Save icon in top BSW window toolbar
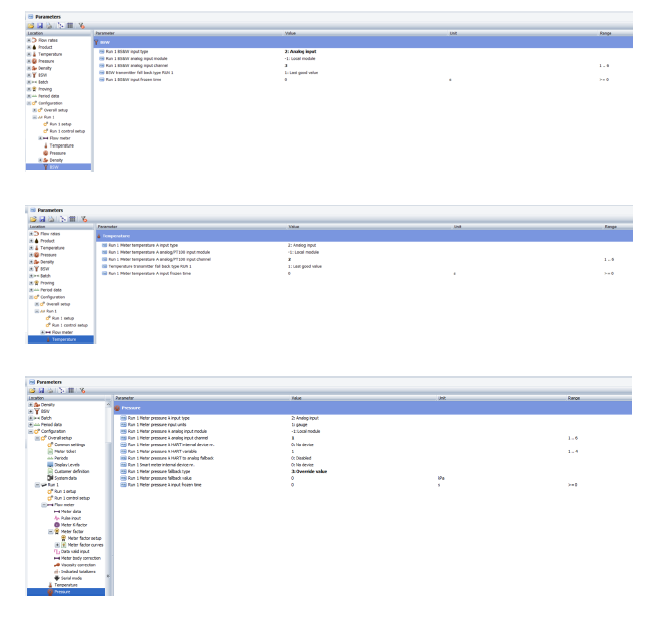Image resolution: width=651 pixels, height=618 pixels. 40,26
